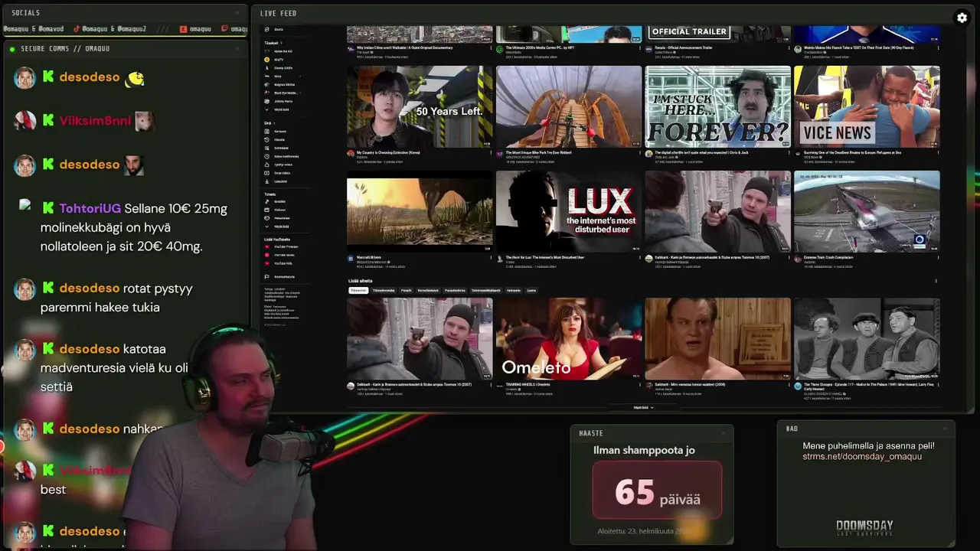Select the Pelaaminen entry in the sidebar

pos(276,217)
